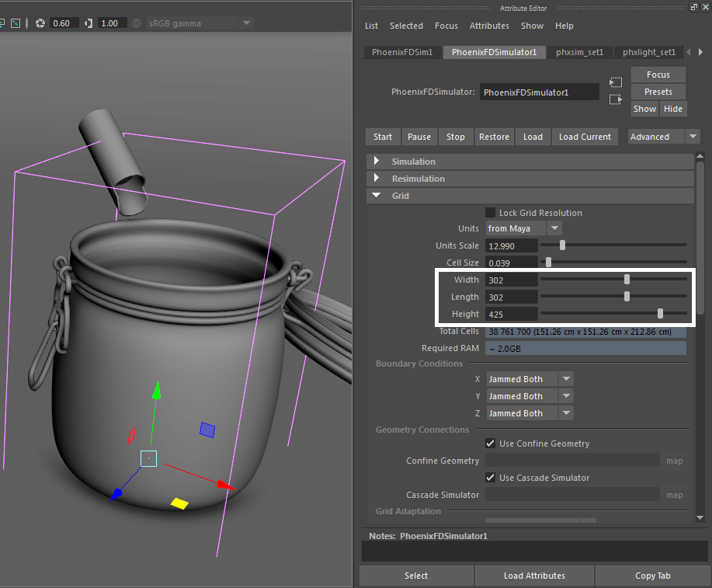Toggle Use Cascade Simulator checkbox
This screenshot has height=588, width=712.
tap(491, 478)
